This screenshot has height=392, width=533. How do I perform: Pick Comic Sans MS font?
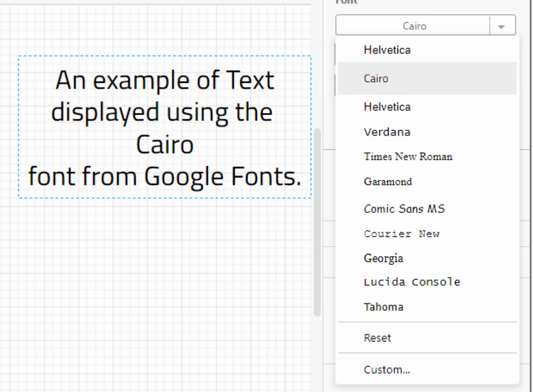click(x=427, y=209)
